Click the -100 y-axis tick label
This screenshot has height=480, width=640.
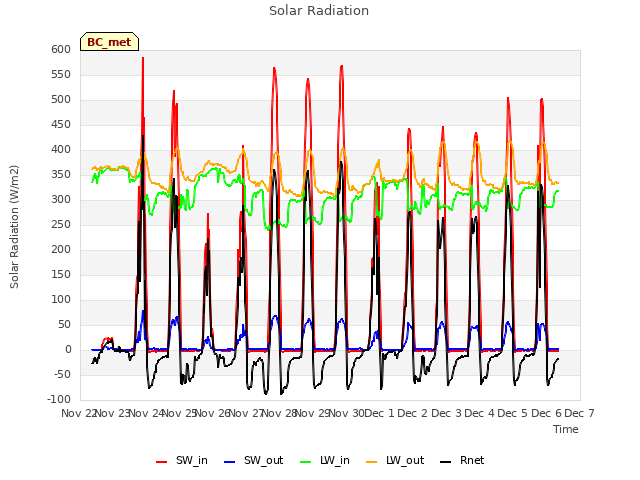tap(59, 399)
